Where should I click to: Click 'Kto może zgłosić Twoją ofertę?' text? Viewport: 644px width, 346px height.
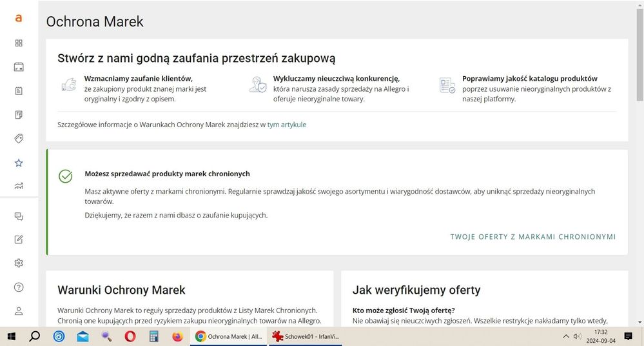[x=404, y=310]
